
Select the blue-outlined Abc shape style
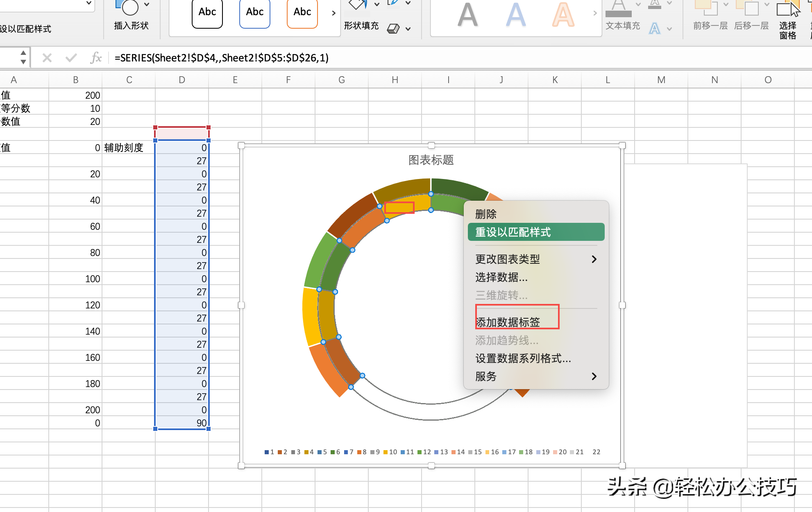[x=254, y=13]
